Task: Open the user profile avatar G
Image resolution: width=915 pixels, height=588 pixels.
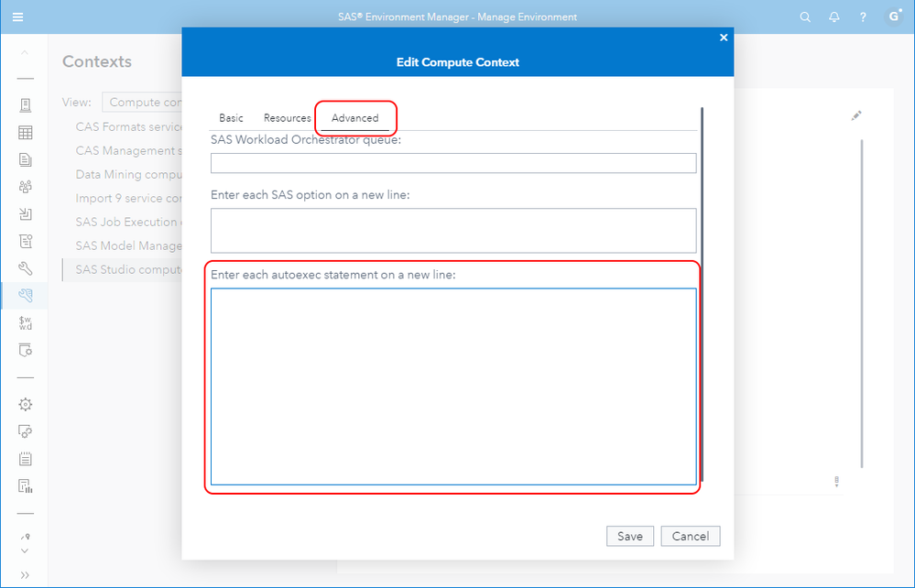Action: [x=893, y=16]
